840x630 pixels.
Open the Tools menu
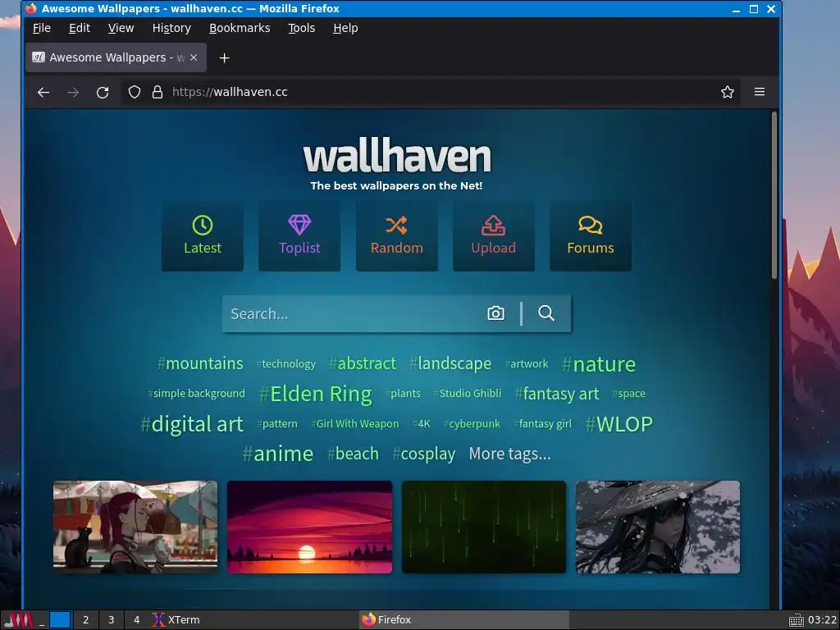[x=301, y=28]
